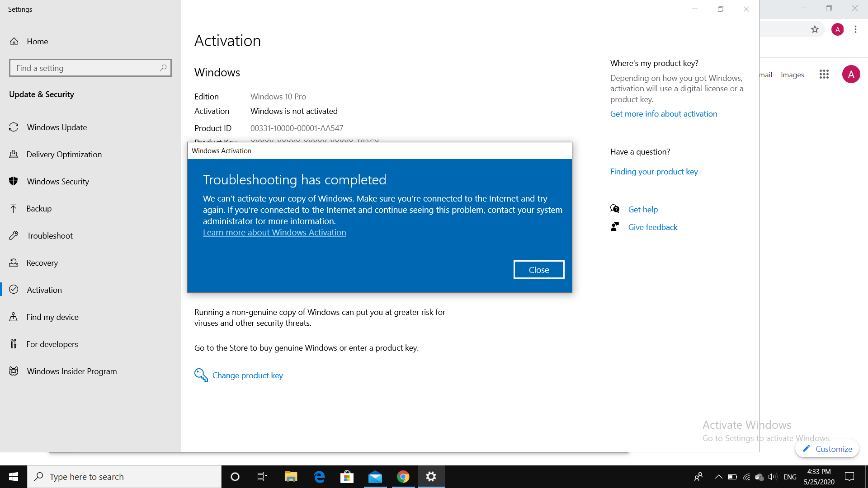Image resolution: width=868 pixels, height=488 pixels.
Task: Open Chrome three-dot menu
Action: (x=855, y=29)
